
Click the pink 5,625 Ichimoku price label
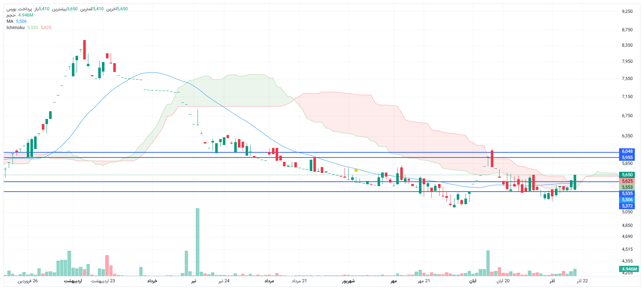tap(627, 181)
